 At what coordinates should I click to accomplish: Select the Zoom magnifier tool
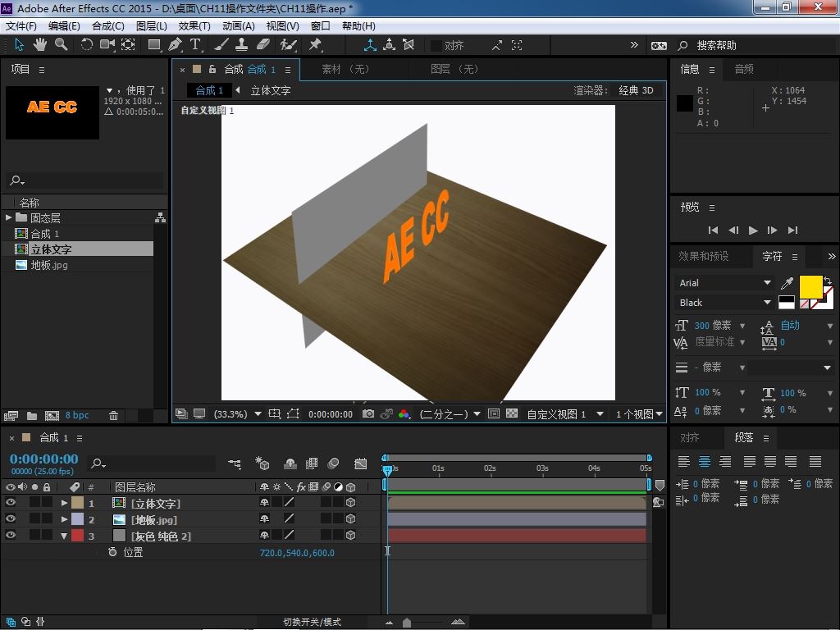pyautogui.click(x=61, y=44)
